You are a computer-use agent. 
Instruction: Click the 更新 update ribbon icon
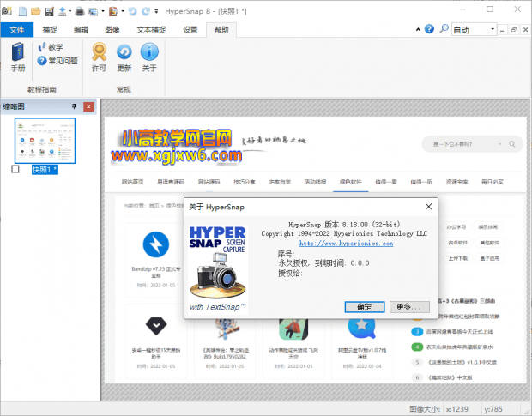pyautogui.click(x=124, y=57)
